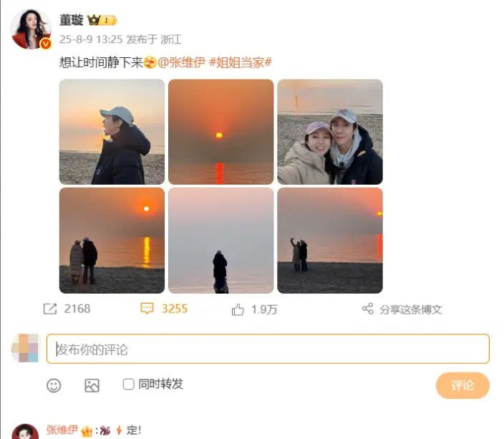Like the post with thumbs-up icon
The width and height of the screenshot is (504, 439).
pyautogui.click(x=238, y=309)
